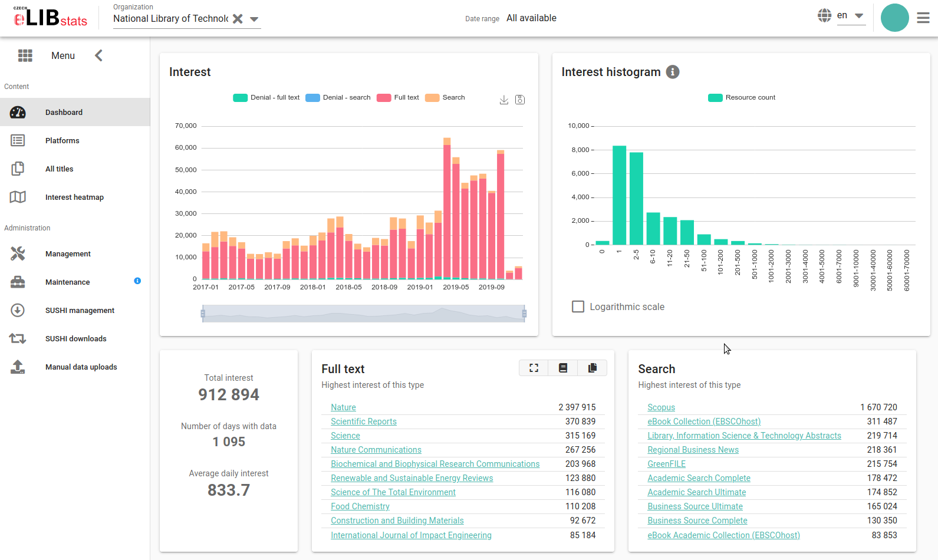
Task: Open SUSHI management in the sidebar
Action: pos(75,310)
